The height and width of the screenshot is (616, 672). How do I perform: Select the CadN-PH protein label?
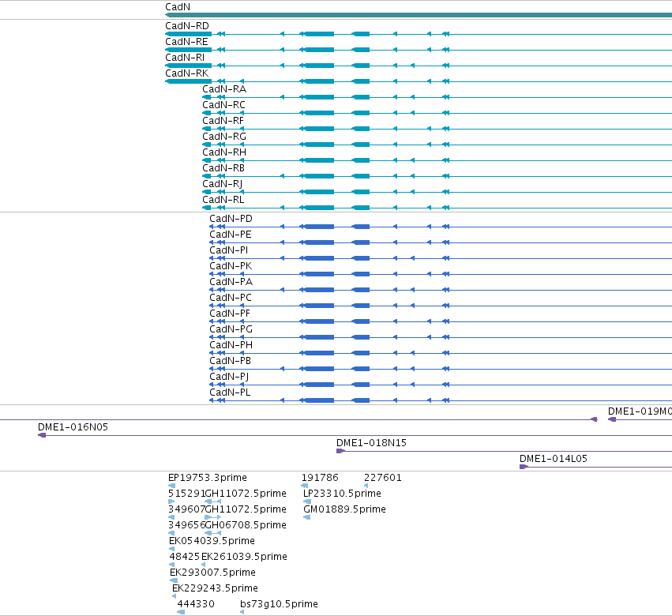tap(231, 345)
